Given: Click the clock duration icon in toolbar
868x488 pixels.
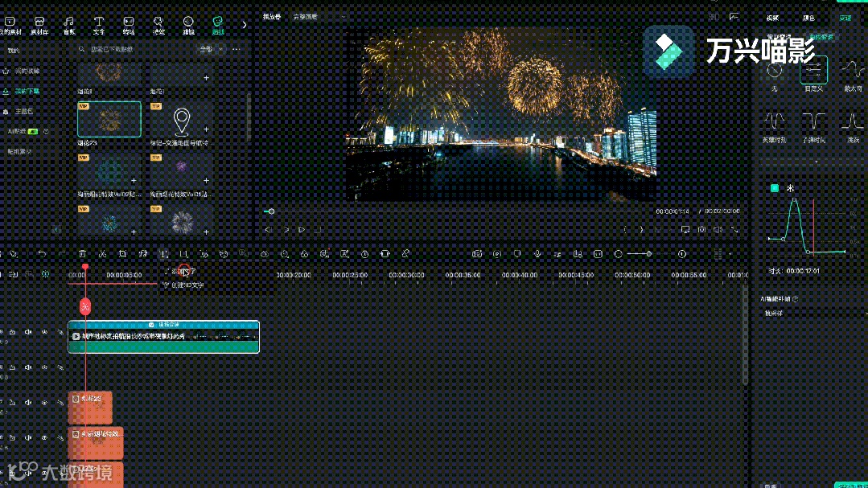Looking at the screenshot, I should coord(364,254).
